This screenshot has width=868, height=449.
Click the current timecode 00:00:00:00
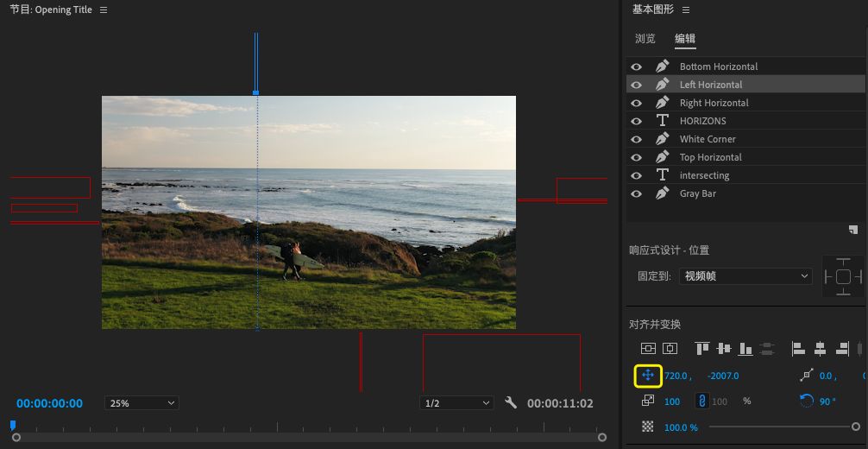pyautogui.click(x=49, y=403)
